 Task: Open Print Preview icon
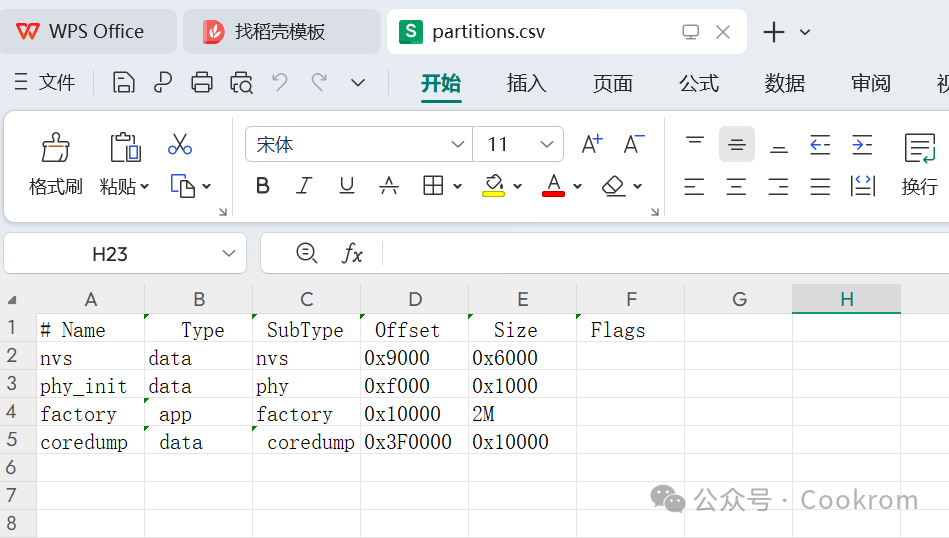coord(241,82)
